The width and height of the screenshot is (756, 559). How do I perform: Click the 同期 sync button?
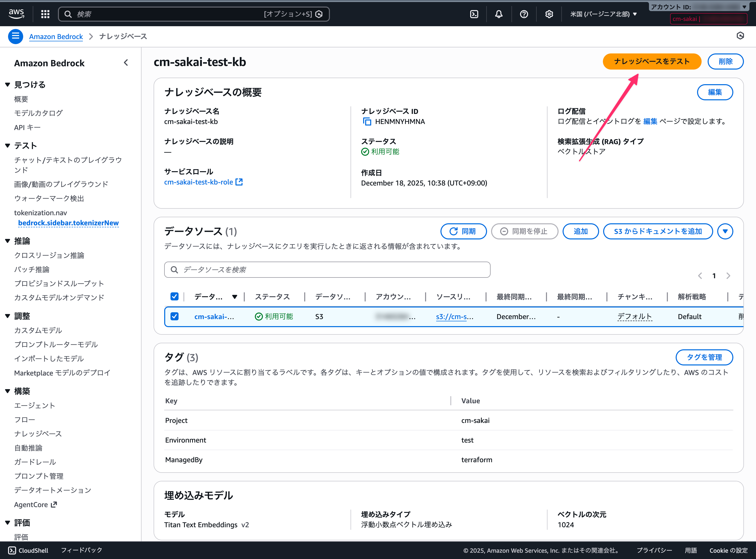tap(463, 231)
